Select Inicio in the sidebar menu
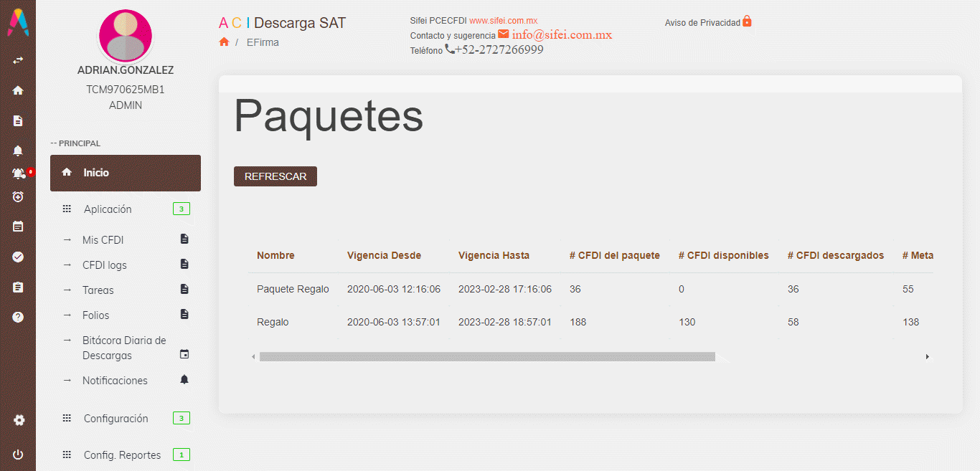This screenshot has width=980, height=471. pyautogui.click(x=126, y=173)
